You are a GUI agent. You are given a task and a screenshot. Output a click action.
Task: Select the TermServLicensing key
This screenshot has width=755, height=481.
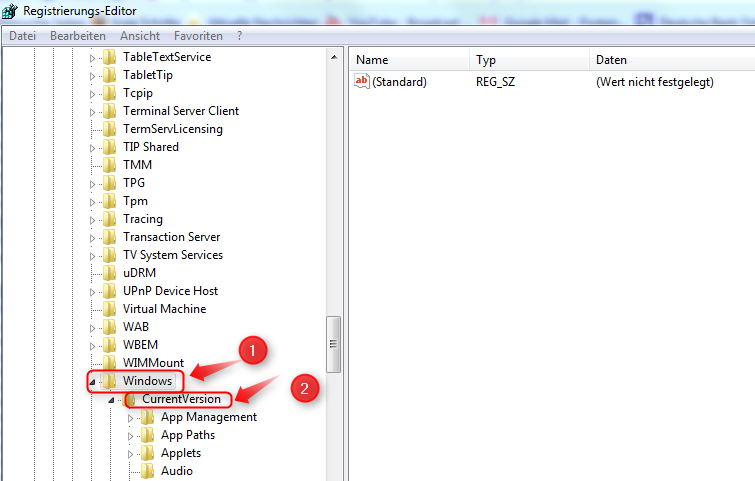point(172,129)
